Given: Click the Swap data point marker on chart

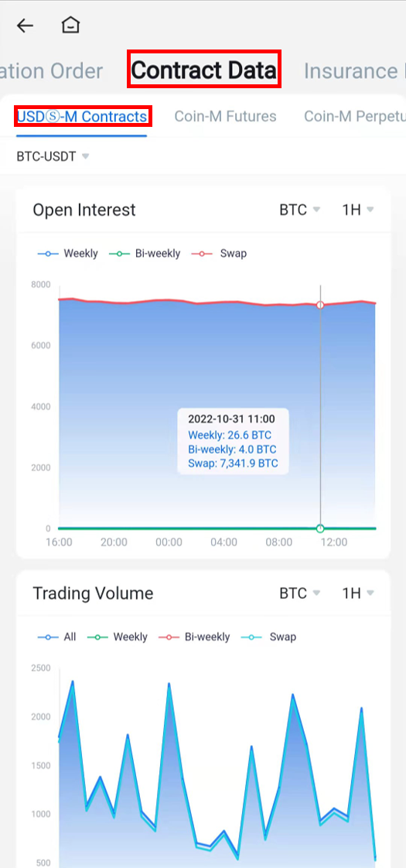Looking at the screenshot, I should pyautogui.click(x=320, y=305).
